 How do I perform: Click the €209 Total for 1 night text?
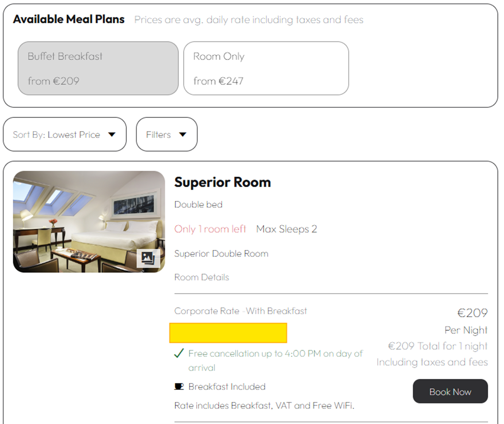coord(437,346)
